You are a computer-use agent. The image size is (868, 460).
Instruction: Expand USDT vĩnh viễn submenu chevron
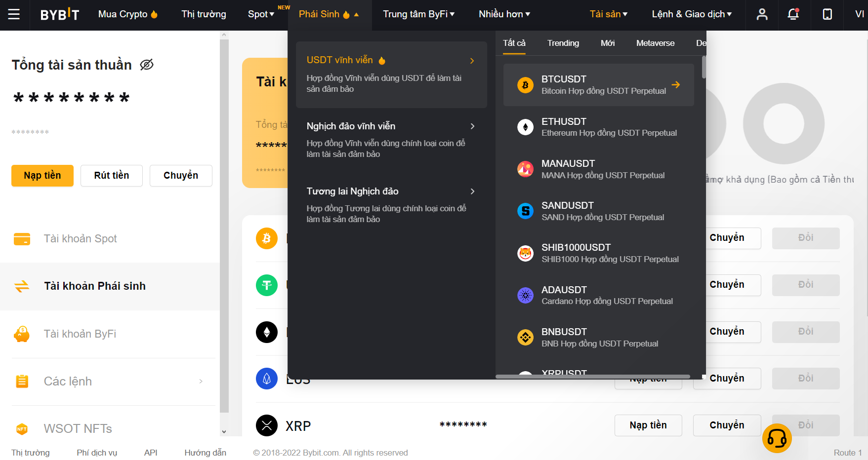click(x=472, y=61)
